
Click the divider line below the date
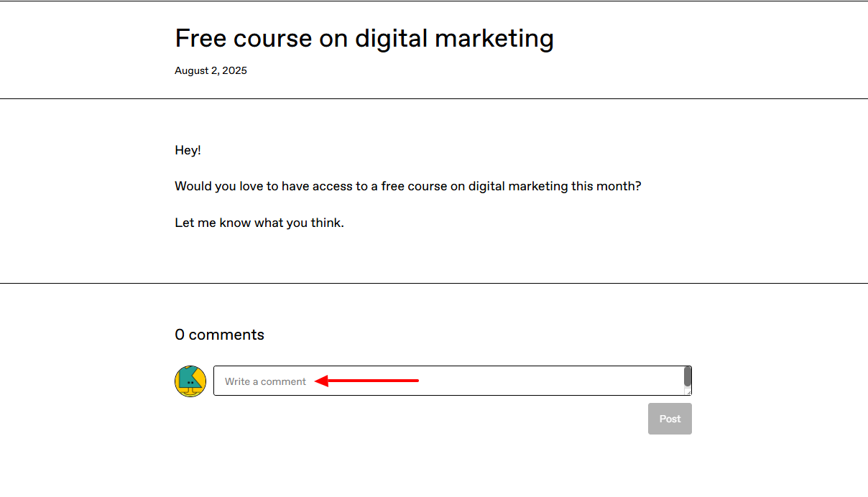[x=434, y=98]
